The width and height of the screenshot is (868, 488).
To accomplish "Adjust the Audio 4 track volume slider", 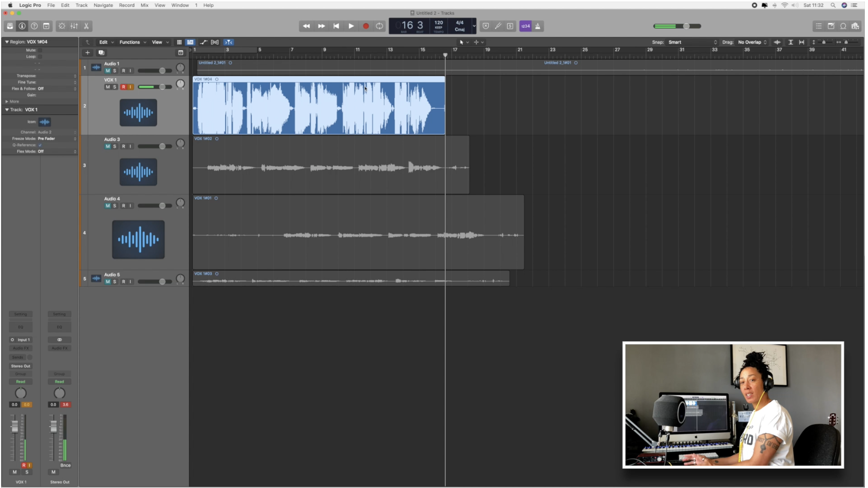I will click(155, 206).
